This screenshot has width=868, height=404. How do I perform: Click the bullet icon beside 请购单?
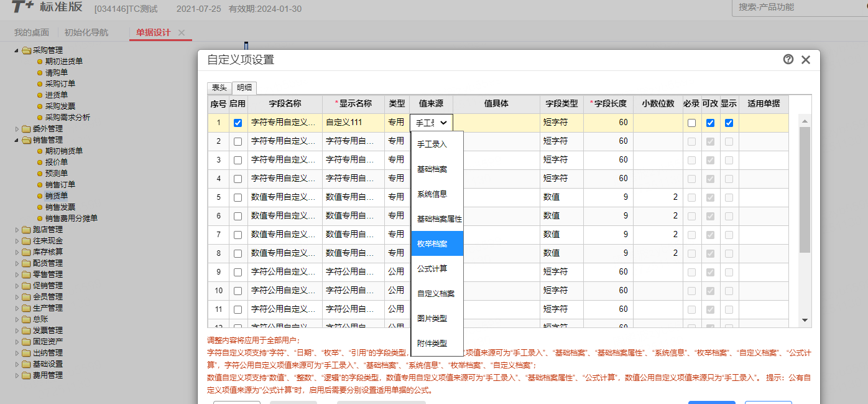40,73
